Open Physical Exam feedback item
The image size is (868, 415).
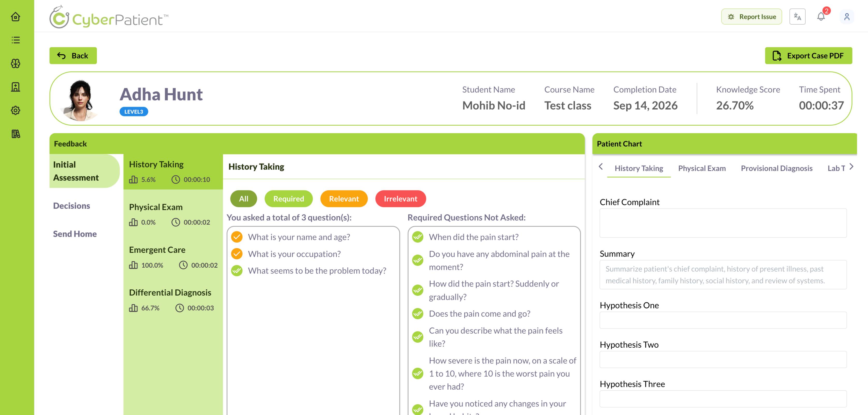173,214
